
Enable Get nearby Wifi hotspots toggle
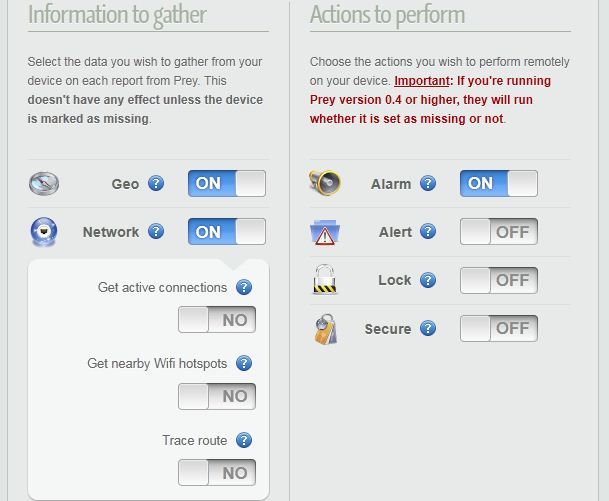[x=217, y=396]
